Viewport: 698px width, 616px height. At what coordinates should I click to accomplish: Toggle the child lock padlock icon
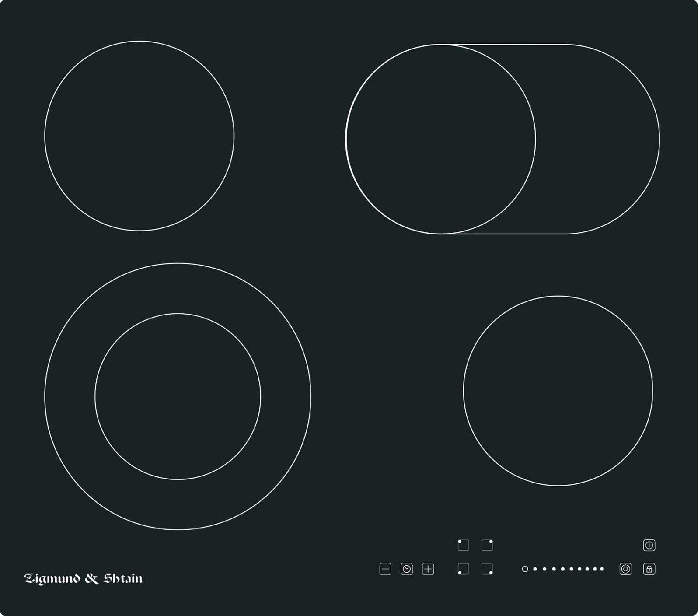pyautogui.click(x=649, y=569)
